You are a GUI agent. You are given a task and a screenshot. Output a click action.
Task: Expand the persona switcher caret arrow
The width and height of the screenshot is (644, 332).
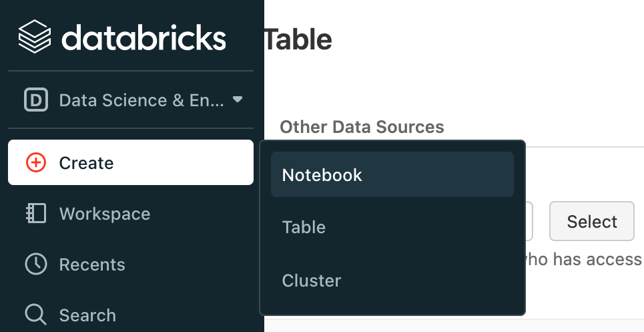coord(238,100)
